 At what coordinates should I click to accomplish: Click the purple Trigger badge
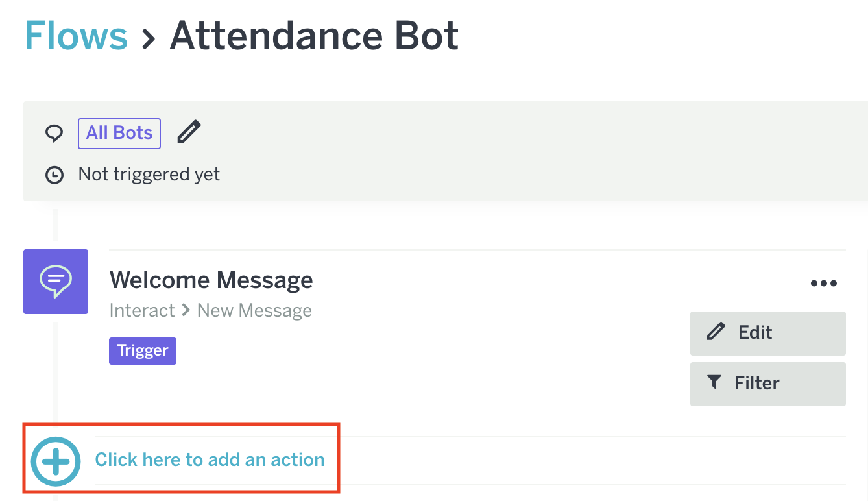click(143, 351)
